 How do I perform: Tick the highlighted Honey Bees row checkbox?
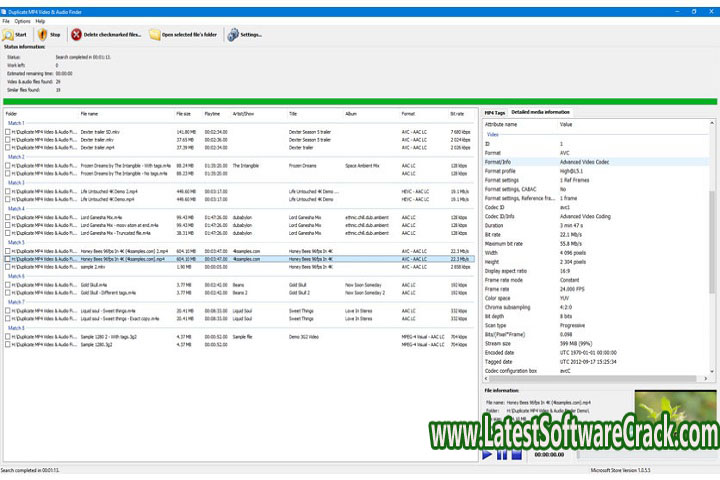coord(7,259)
